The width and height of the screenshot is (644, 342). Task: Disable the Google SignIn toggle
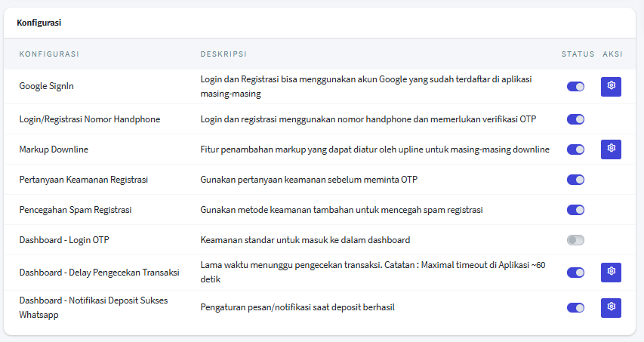[575, 87]
